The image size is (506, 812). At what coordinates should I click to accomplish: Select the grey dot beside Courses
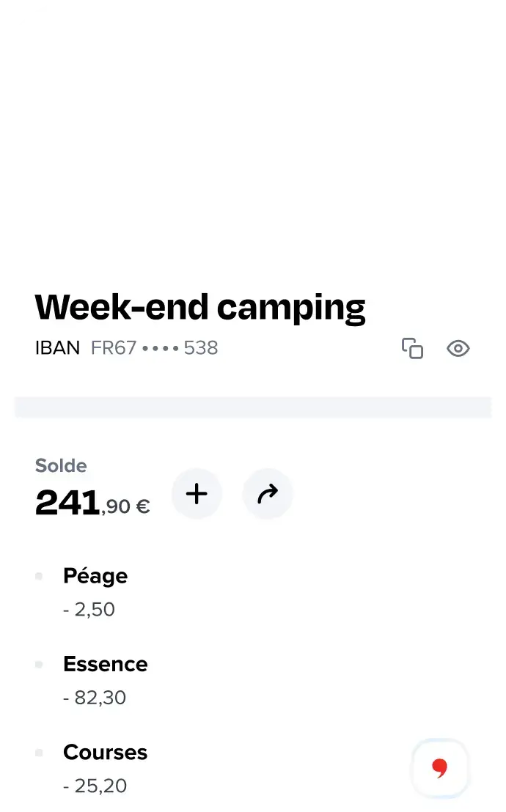(39, 753)
